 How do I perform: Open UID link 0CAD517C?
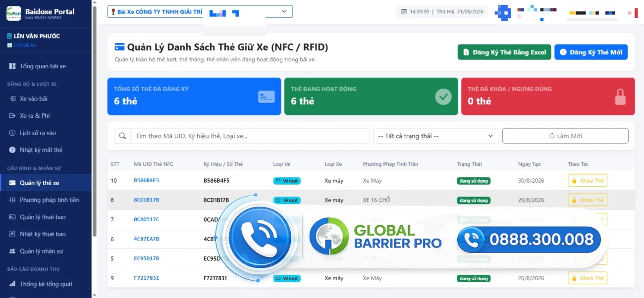pos(147,219)
